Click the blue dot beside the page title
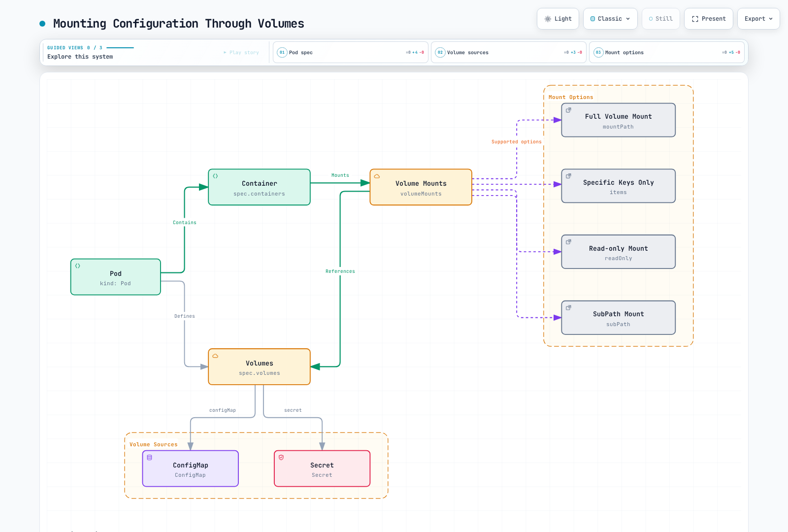The image size is (788, 532). [x=42, y=24]
